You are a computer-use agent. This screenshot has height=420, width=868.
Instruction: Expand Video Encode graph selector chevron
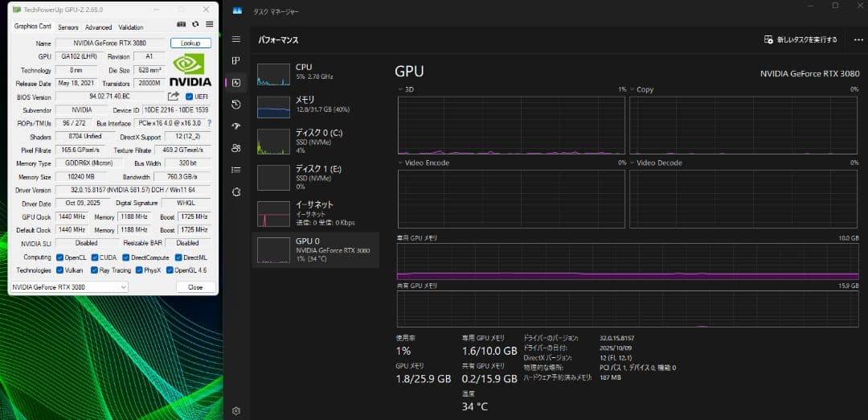pos(401,163)
